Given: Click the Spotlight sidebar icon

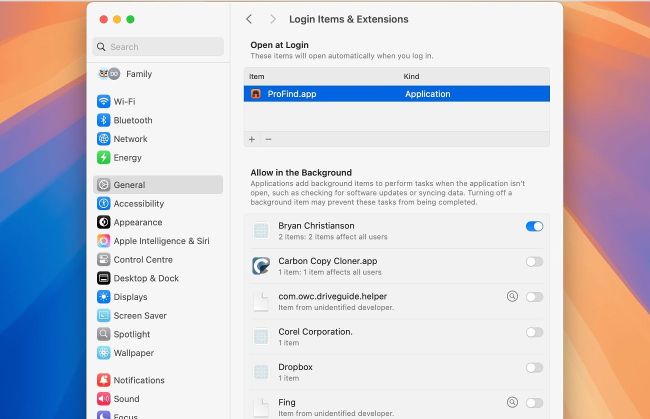Looking at the screenshot, I should point(104,335).
